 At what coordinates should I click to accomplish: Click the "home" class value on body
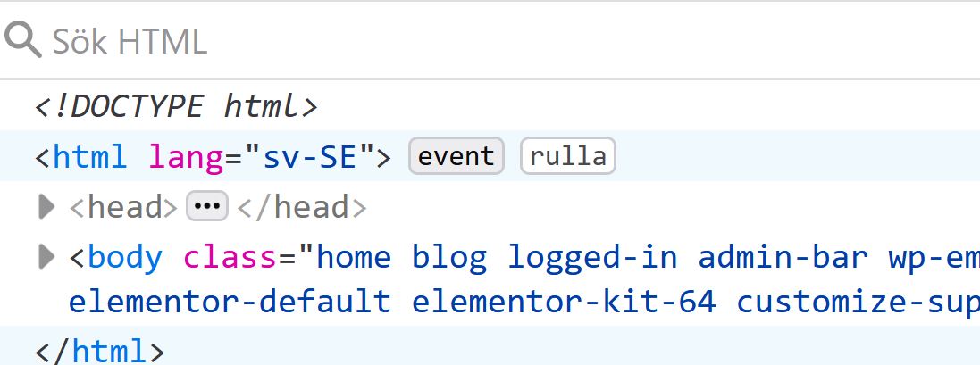[x=355, y=258]
